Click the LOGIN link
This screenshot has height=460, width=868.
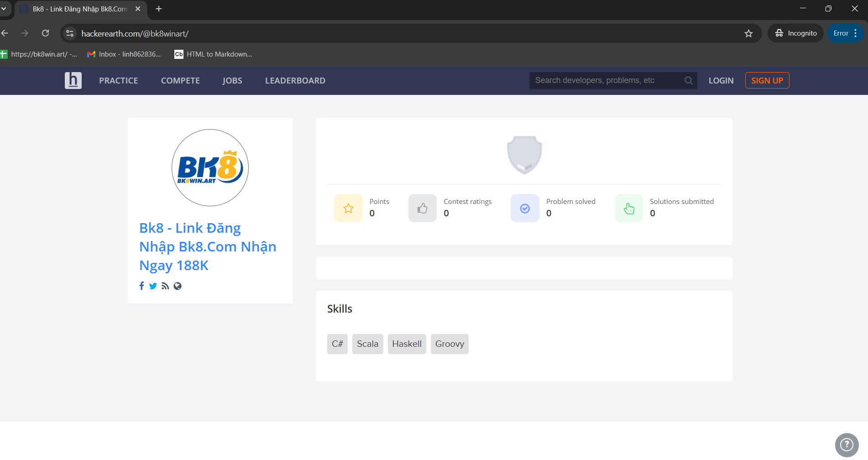[x=721, y=81]
